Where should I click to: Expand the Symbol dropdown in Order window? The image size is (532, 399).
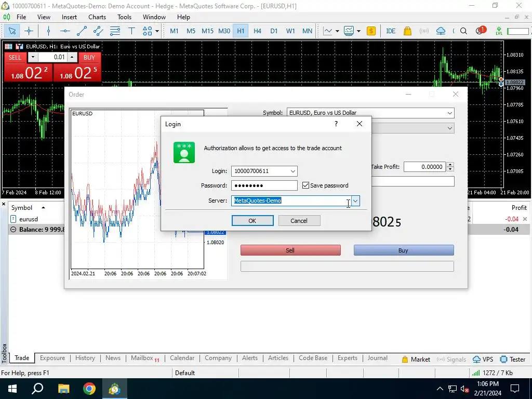[449, 113]
